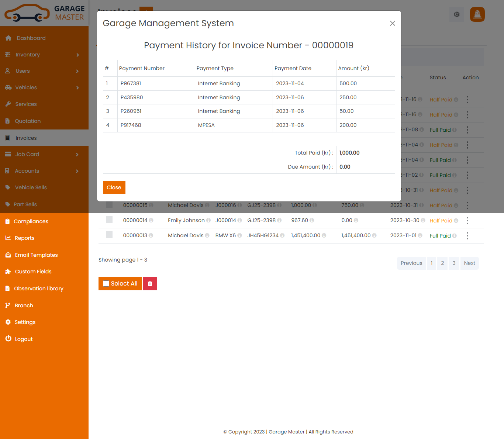This screenshot has width=504, height=439.
Task: Select the Services wrench icon in sidebar
Action: 8,104
